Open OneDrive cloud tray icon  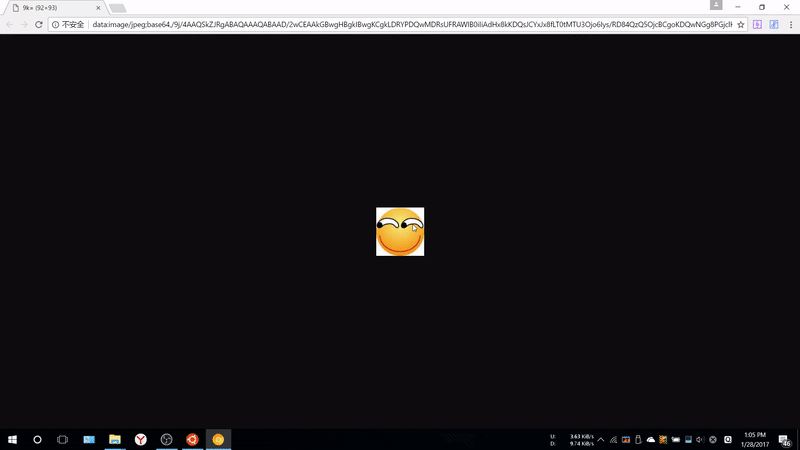pyautogui.click(x=651, y=440)
